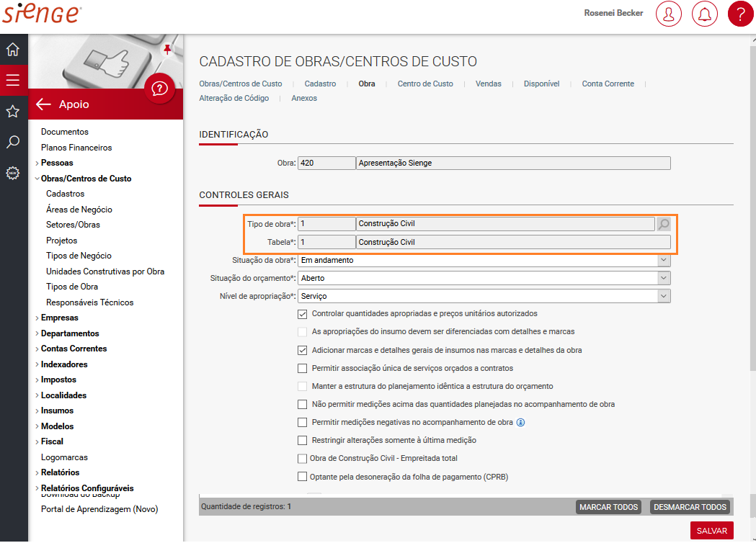Open Logomarcas menu item
This screenshot has height=543, width=756.
click(64, 458)
